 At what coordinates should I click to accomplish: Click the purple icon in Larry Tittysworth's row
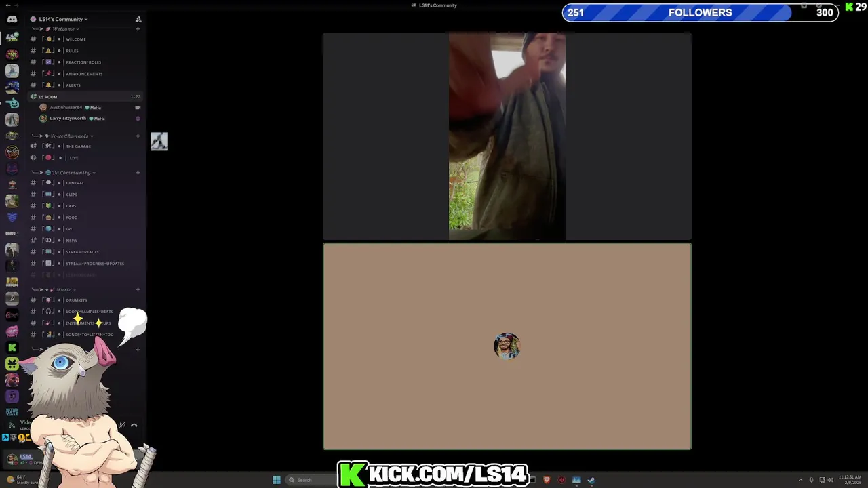[x=138, y=119]
